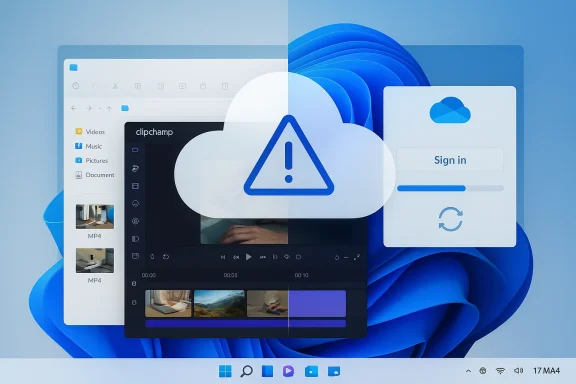Click the rewind button in Clipchamp
This screenshot has width=576, height=384.
[x=236, y=257]
